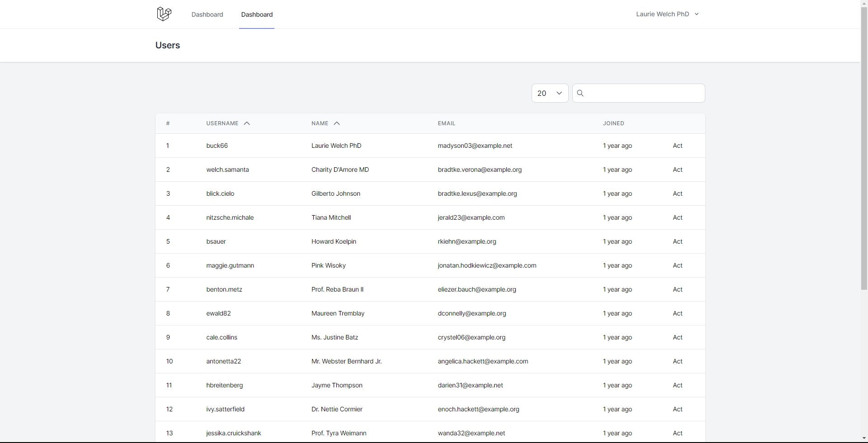Select name Dr. Nettie Cormier
868x443 pixels.
coord(337,409)
